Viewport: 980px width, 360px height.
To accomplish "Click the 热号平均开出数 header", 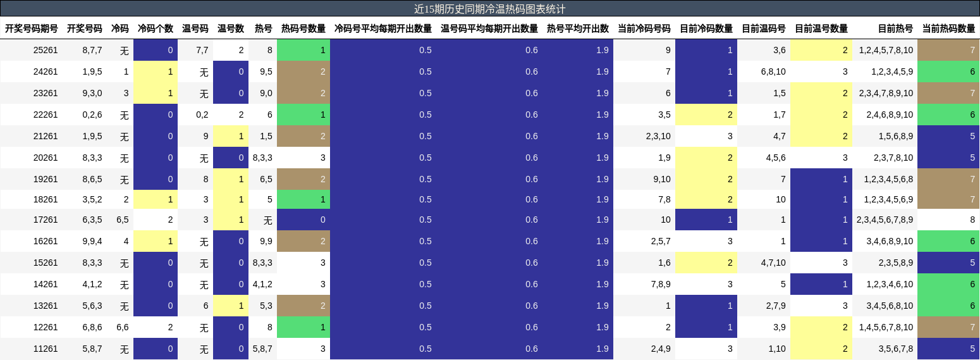I will pos(578,28).
